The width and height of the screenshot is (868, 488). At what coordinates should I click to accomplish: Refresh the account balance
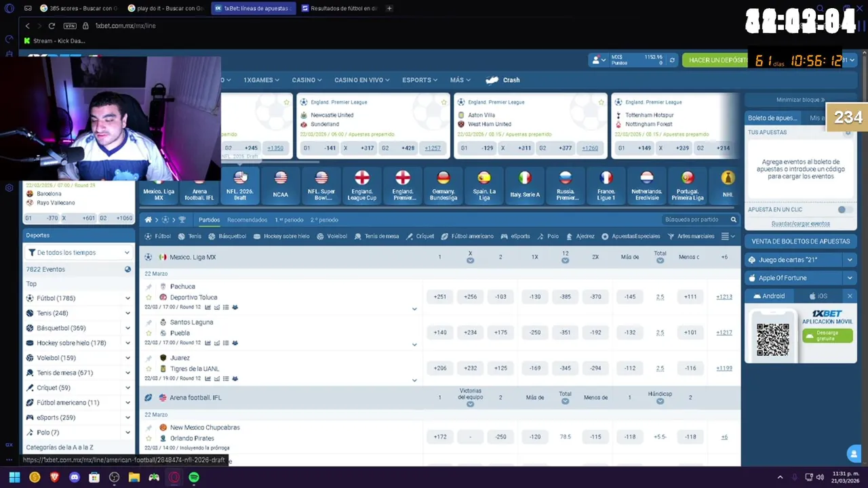[x=672, y=60]
